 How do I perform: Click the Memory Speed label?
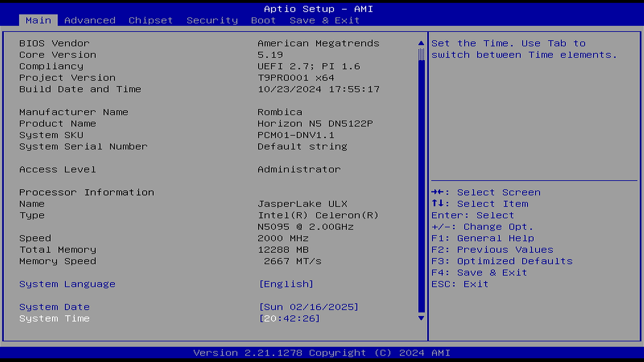(58, 261)
